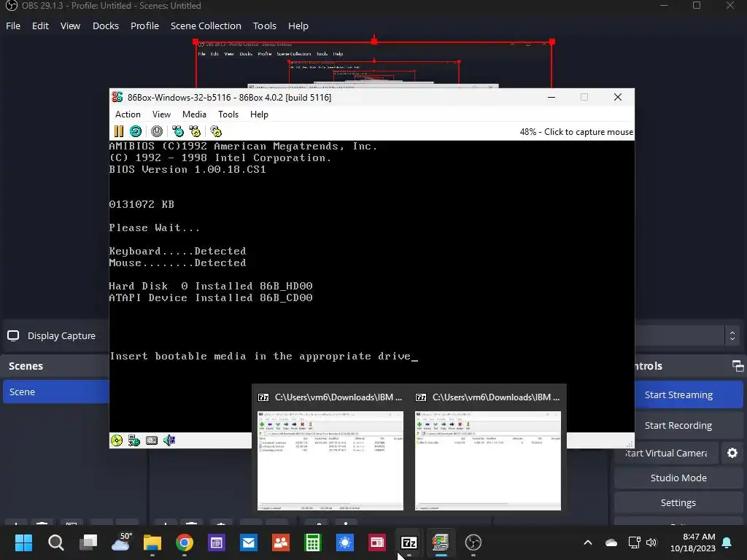Open the network tray icon
The image size is (747, 560).
coord(634,542)
